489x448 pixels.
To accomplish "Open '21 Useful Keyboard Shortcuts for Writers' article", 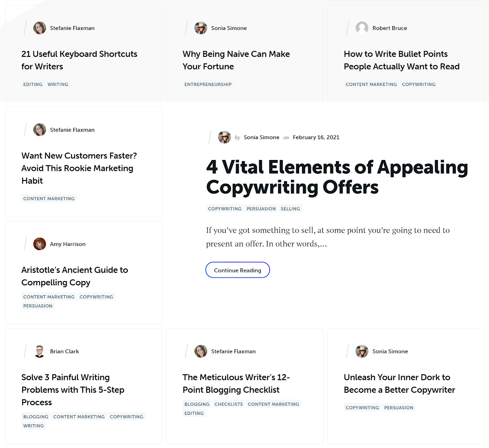I will 79,60.
